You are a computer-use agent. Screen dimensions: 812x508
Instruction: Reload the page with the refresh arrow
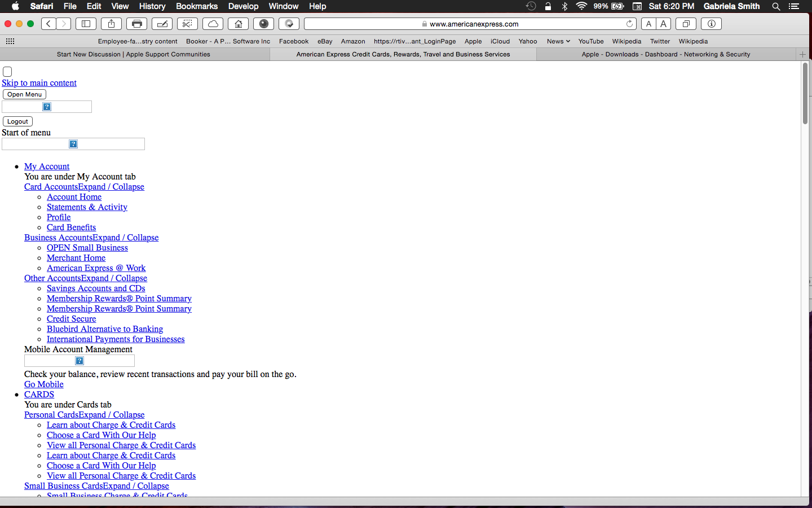pos(629,24)
